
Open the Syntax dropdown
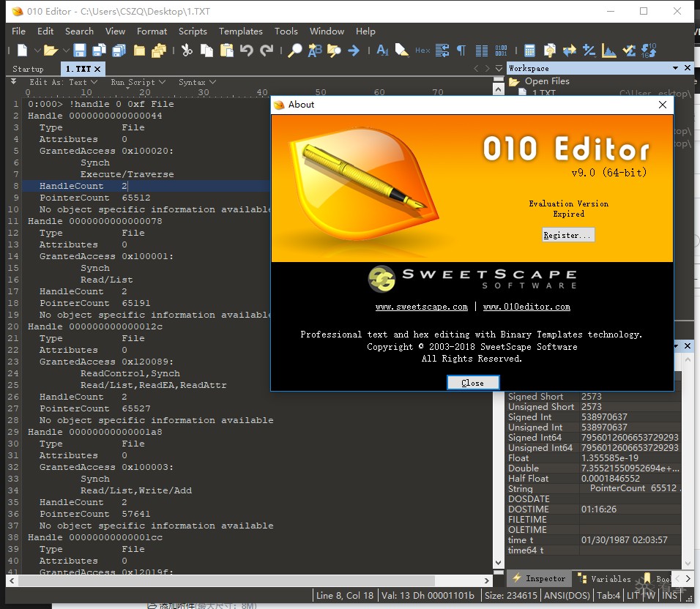point(197,82)
